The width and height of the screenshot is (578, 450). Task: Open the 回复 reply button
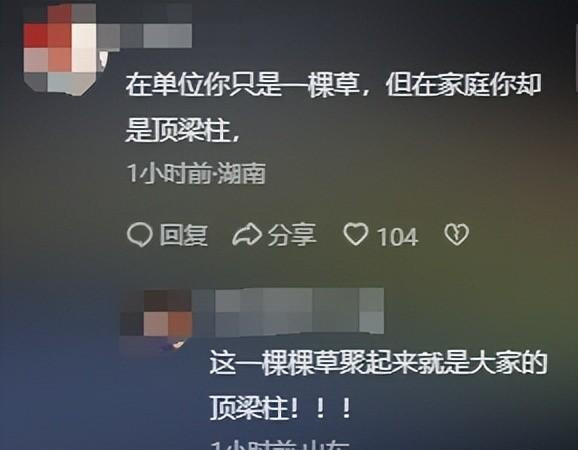(184, 235)
